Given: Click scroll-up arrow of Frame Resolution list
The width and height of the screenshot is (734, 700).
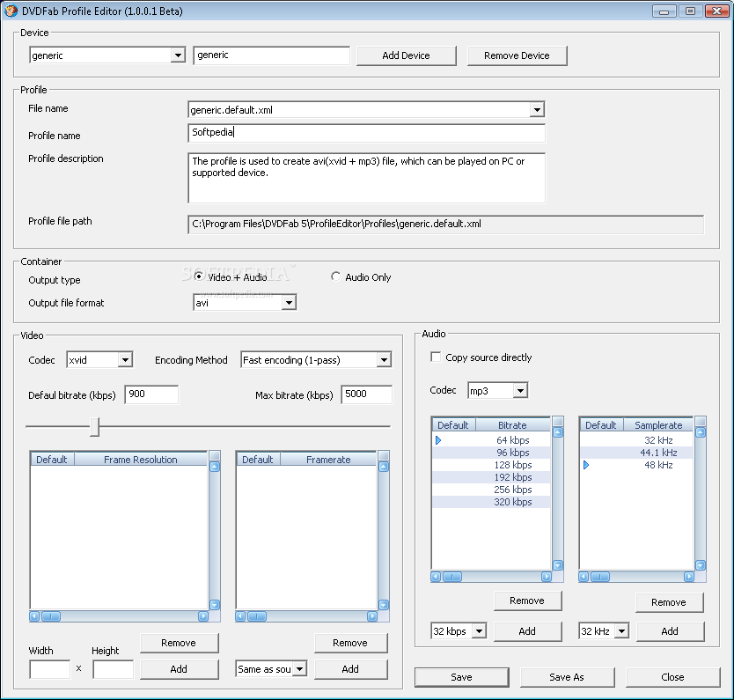Looking at the screenshot, I should click(215, 467).
